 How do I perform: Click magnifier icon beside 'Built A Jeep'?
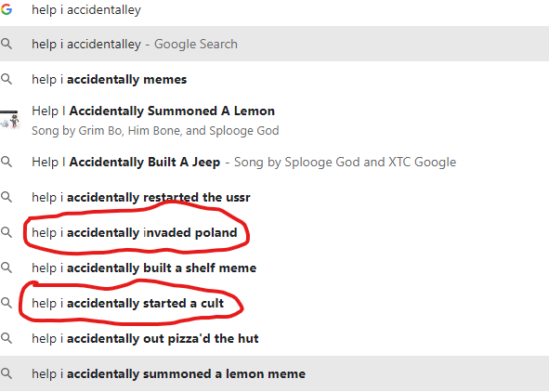7,162
